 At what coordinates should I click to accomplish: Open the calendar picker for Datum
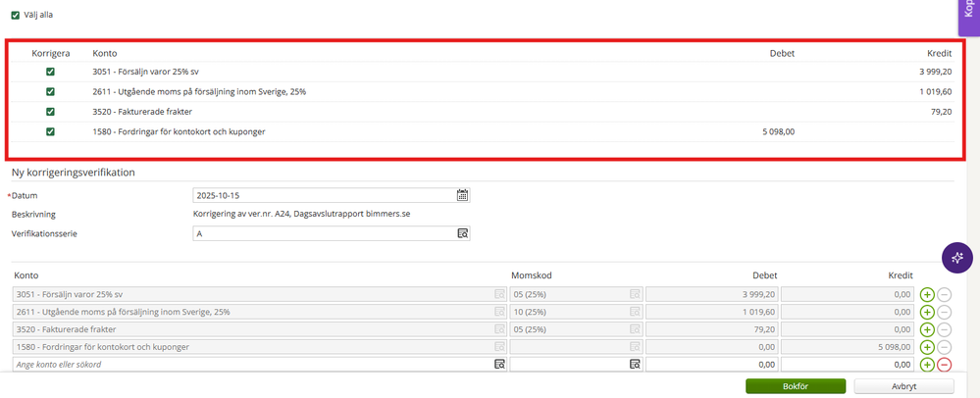tap(462, 195)
